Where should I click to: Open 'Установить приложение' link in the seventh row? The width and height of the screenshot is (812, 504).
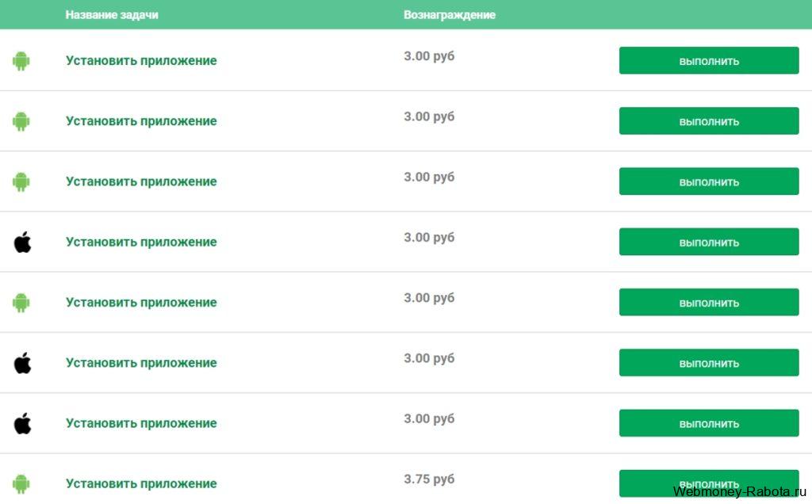click(141, 424)
